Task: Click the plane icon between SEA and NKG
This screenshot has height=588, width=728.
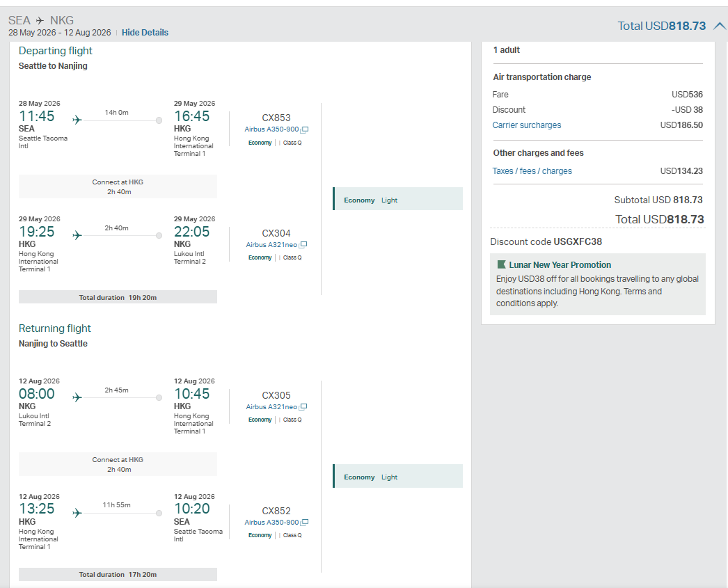Action: (40, 21)
